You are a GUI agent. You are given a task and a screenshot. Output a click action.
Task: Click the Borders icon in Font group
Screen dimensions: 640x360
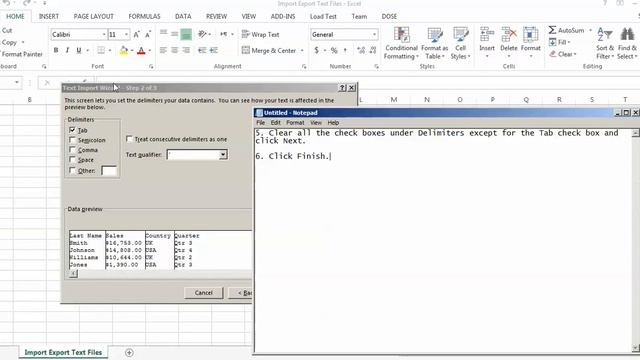click(101, 50)
